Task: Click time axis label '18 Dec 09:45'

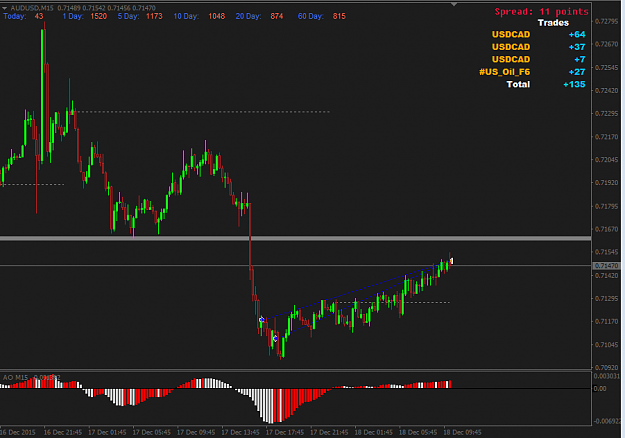Action: (x=462, y=432)
